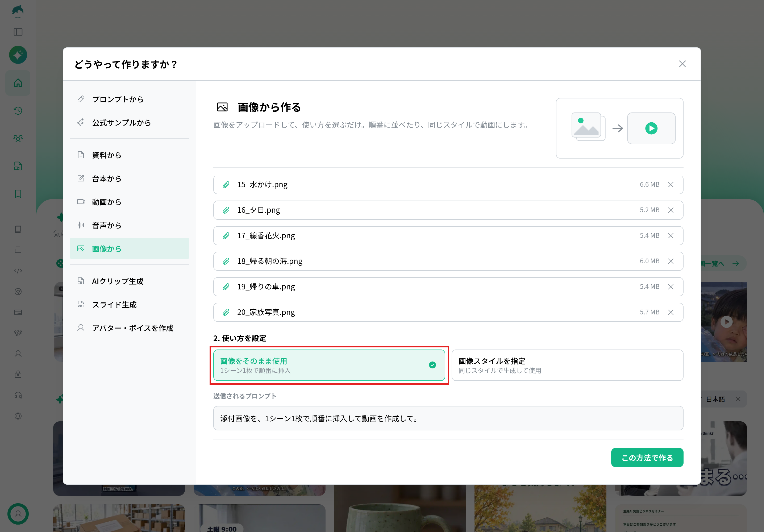This screenshot has height=532, width=766.
Task: Choose 動画から in the dialog sidebar
Action: pyautogui.click(x=129, y=202)
